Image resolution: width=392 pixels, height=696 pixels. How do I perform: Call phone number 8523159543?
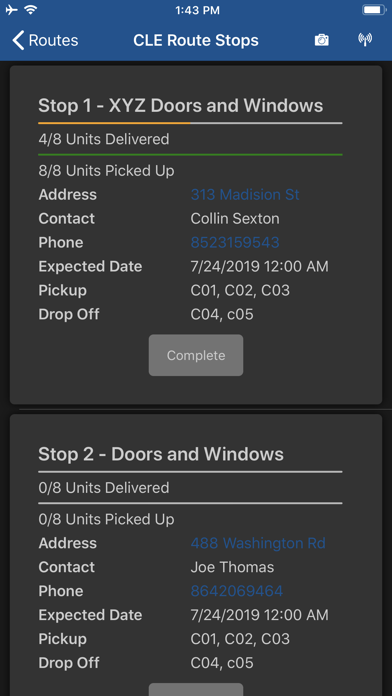[x=235, y=242]
